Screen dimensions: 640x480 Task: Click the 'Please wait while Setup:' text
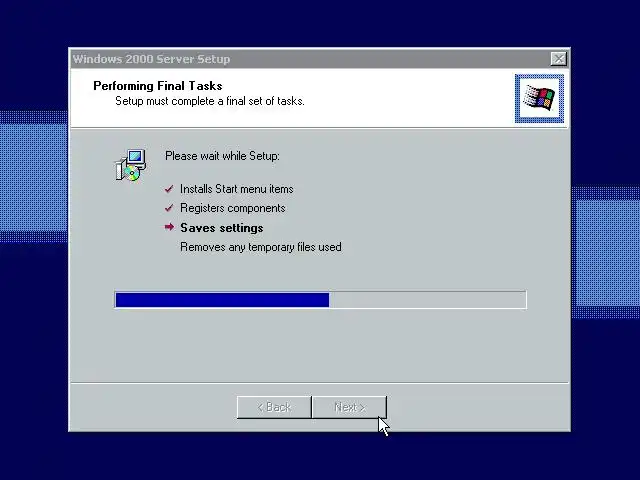(222, 156)
